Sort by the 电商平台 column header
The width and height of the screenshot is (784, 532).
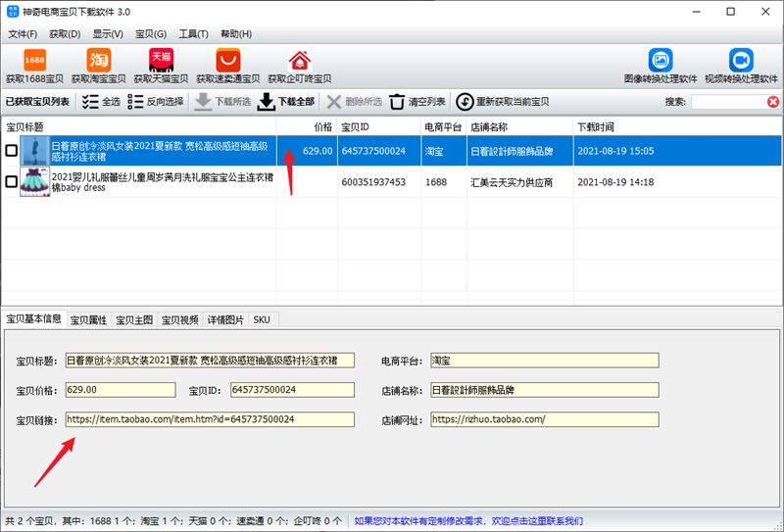tap(444, 127)
